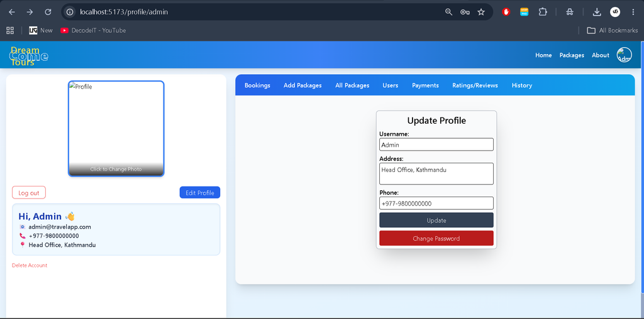Click the Head Office, Kathmandu text in profile card
Image resolution: width=644 pixels, height=319 pixels.
pos(62,245)
